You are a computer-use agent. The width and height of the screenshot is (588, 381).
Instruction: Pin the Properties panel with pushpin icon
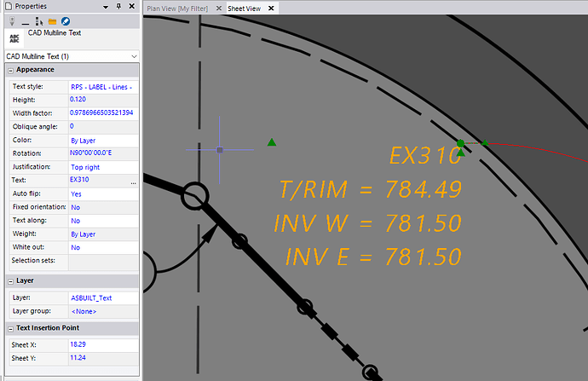118,6
